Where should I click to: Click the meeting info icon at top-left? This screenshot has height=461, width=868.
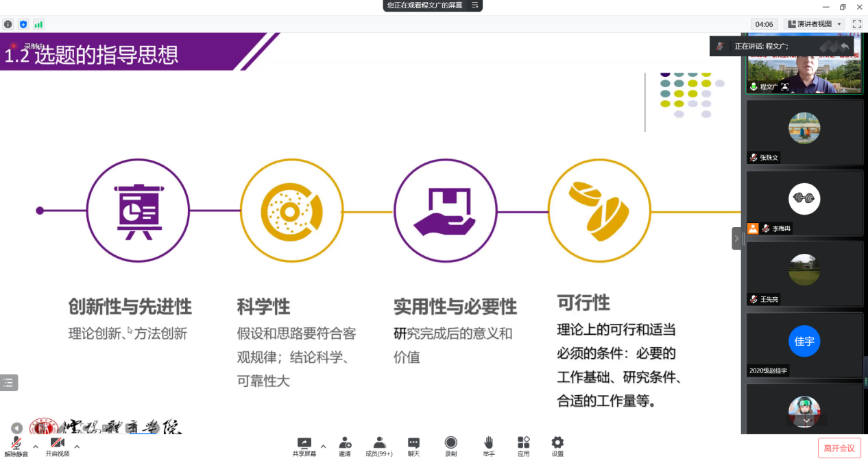point(8,24)
